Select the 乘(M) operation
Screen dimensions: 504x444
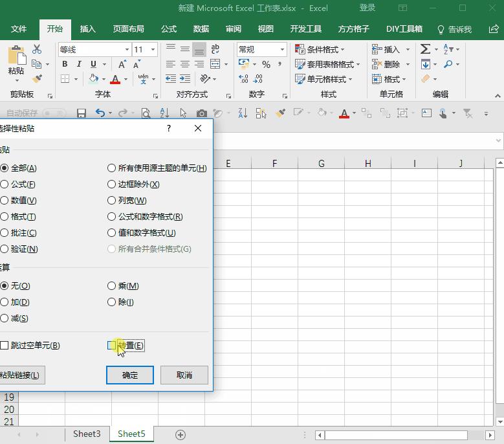[x=123, y=286]
